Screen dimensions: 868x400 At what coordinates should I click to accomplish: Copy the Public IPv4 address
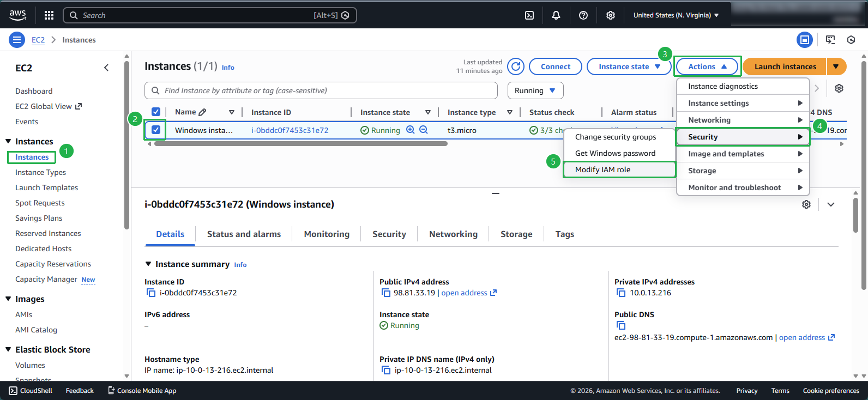point(386,293)
